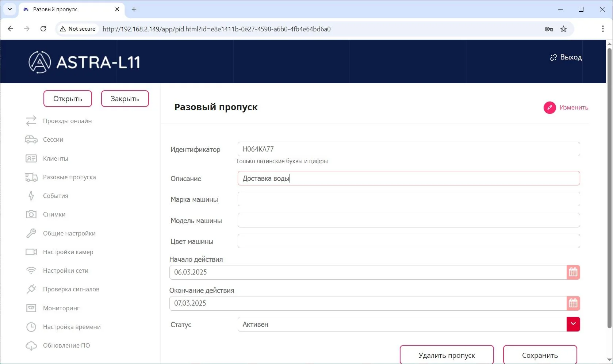Click the ASTRA-L11 logo
The height and width of the screenshot is (364, 613).
point(84,62)
